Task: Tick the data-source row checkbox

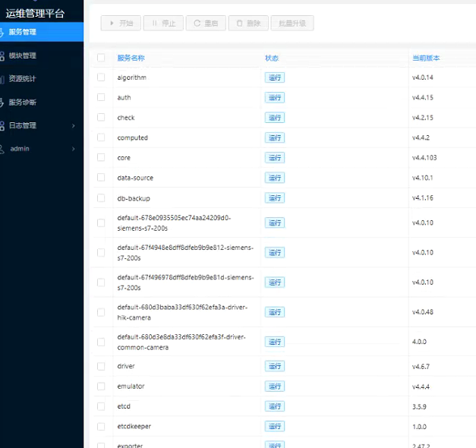Action: point(101,178)
